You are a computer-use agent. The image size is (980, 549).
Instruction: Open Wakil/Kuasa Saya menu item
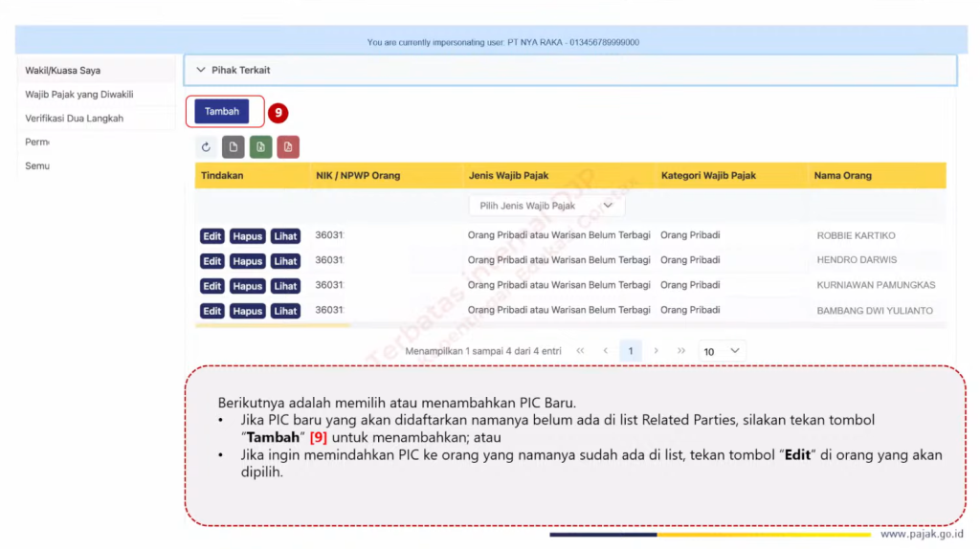(63, 70)
